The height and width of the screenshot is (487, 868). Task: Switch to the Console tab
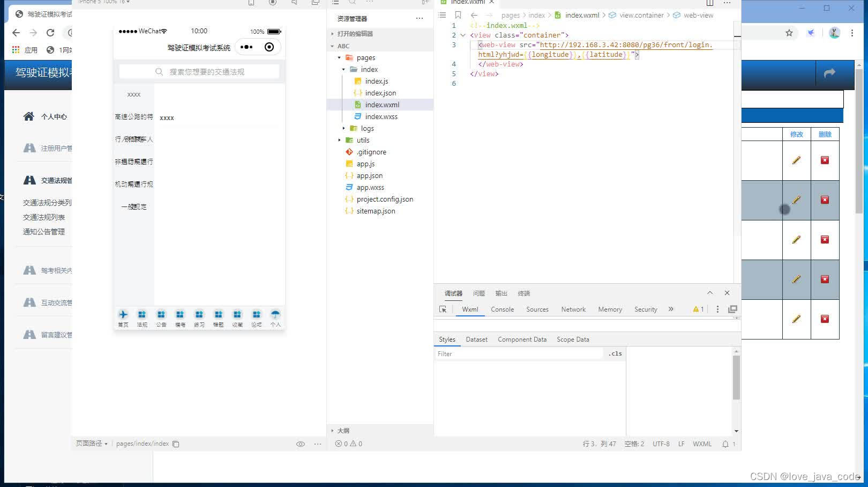pos(502,309)
